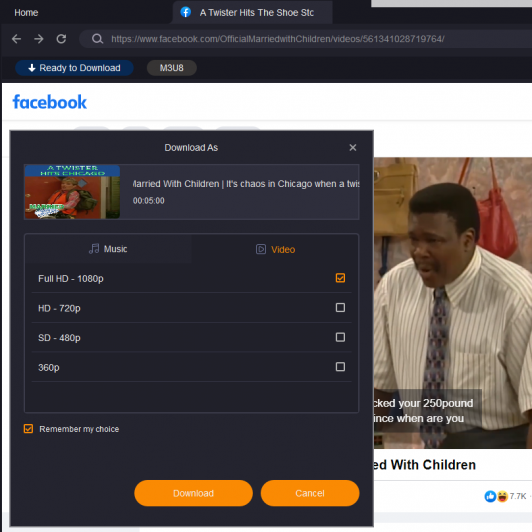Close the Download As dialog

click(353, 148)
